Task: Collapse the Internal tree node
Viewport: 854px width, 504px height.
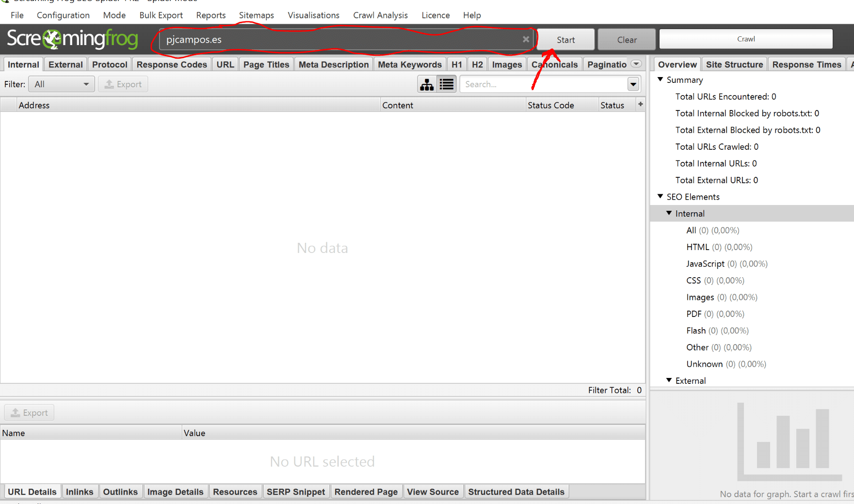Action: pyautogui.click(x=669, y=213)
